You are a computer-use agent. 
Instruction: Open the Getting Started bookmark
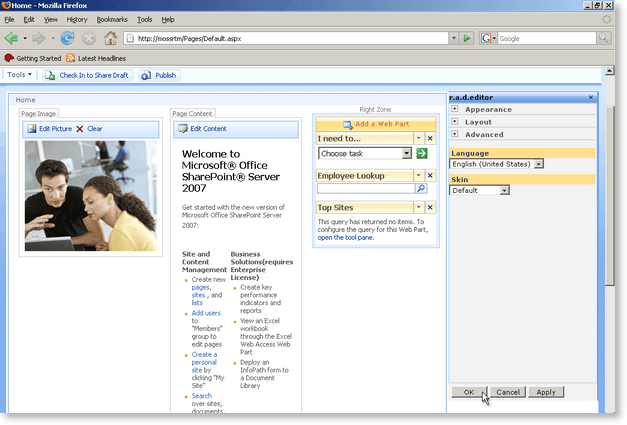point(33,58)
